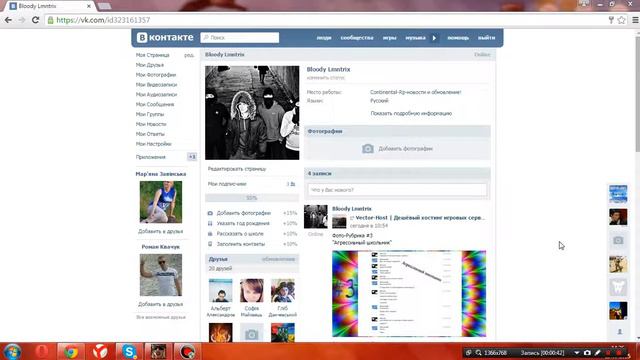640x360 pixels.
Task: Click the "ред." edit link beside Моя Страница
Action: [x=189, y=55]
